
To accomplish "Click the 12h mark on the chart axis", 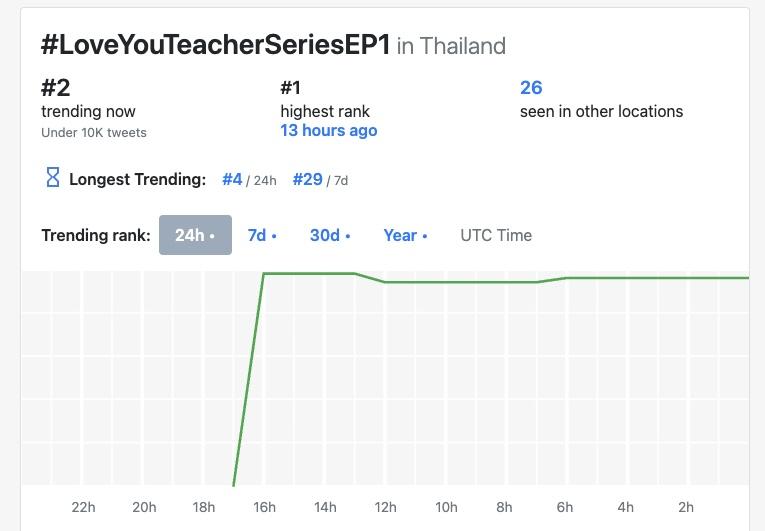I will (385, 507).
